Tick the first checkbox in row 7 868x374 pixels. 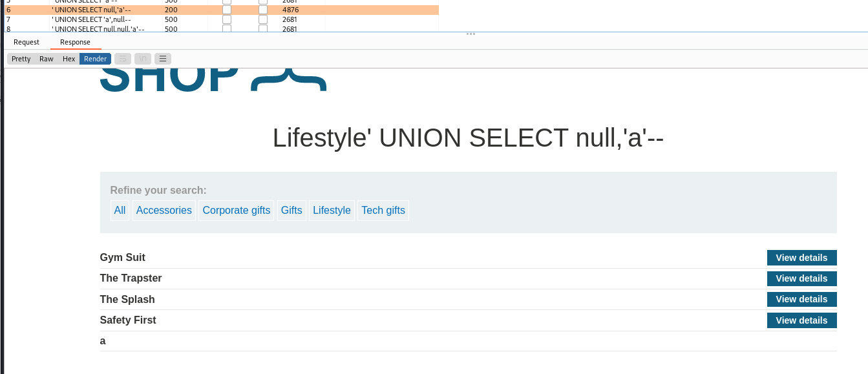pyautogui.click(x=227, y=19)
